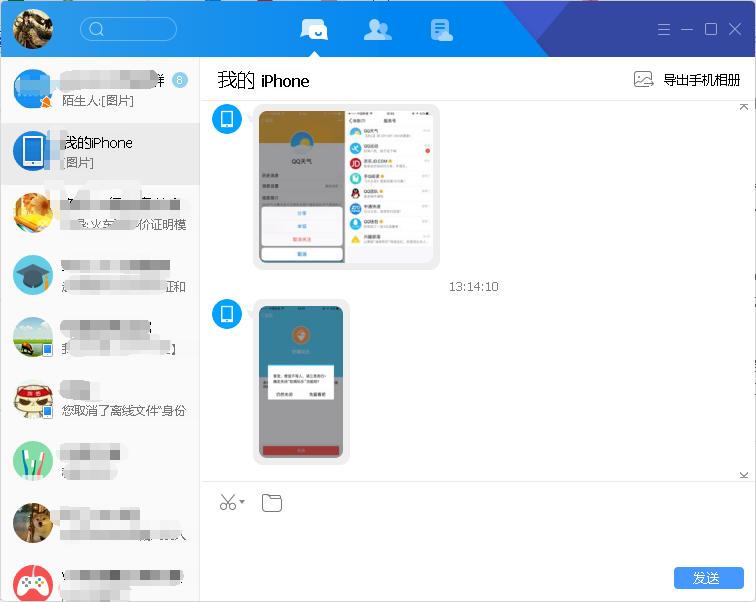The image size is (756, 602).
Task: Open conversation ending with 价证明模
Action: [100, 214]
